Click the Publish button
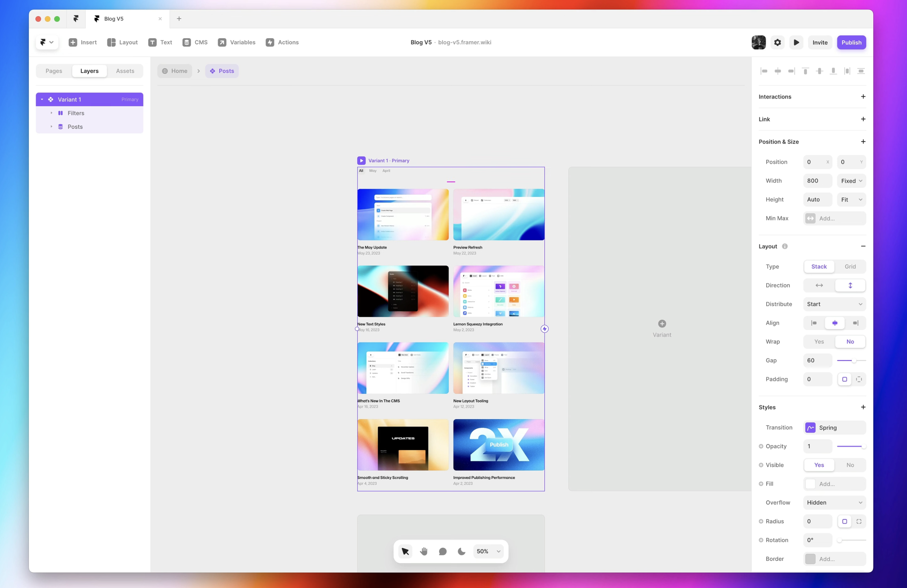 tap(851, 42)
